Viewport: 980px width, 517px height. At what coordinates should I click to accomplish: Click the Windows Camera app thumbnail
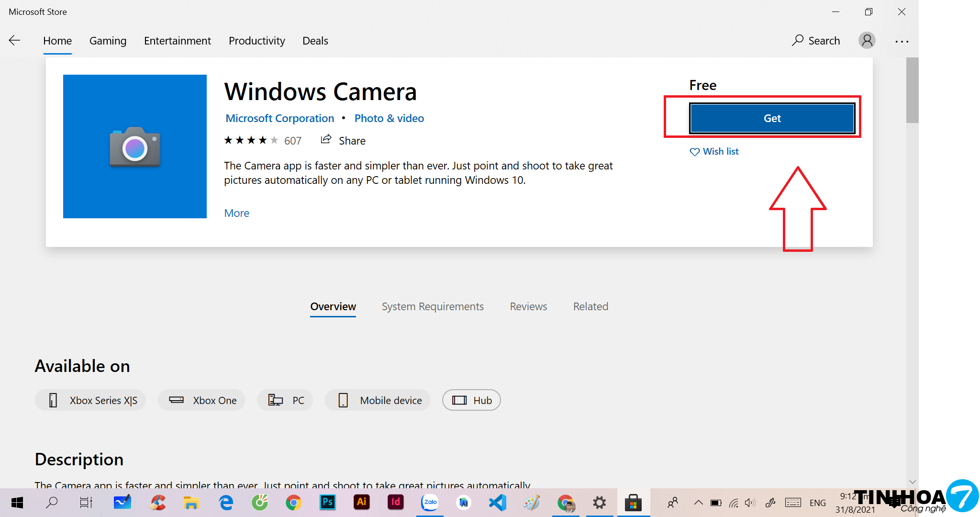click(135, 146)
